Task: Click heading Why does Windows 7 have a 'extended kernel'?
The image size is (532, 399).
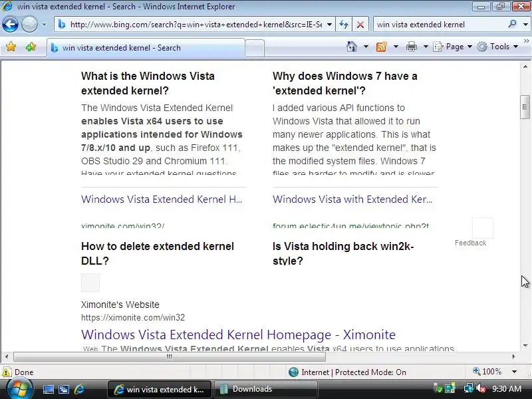Action: point(345,83)
